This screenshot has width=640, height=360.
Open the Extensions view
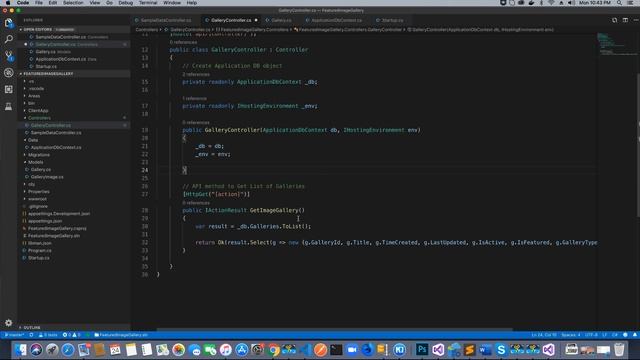[9, 89]
